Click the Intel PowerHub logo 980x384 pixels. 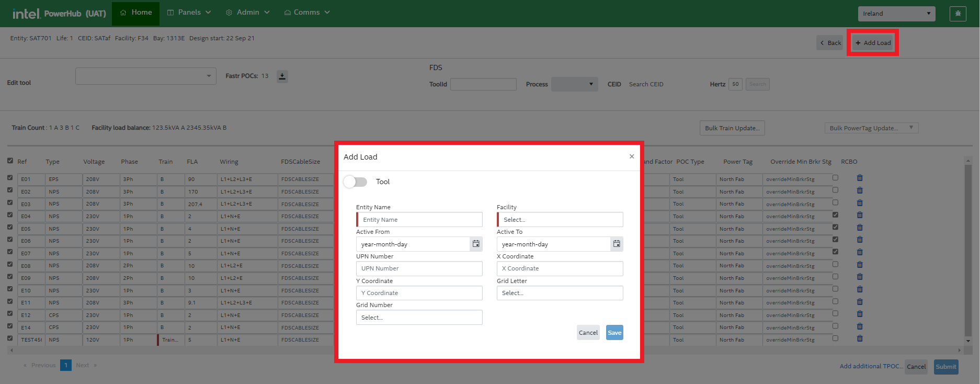tap(59, 14)
